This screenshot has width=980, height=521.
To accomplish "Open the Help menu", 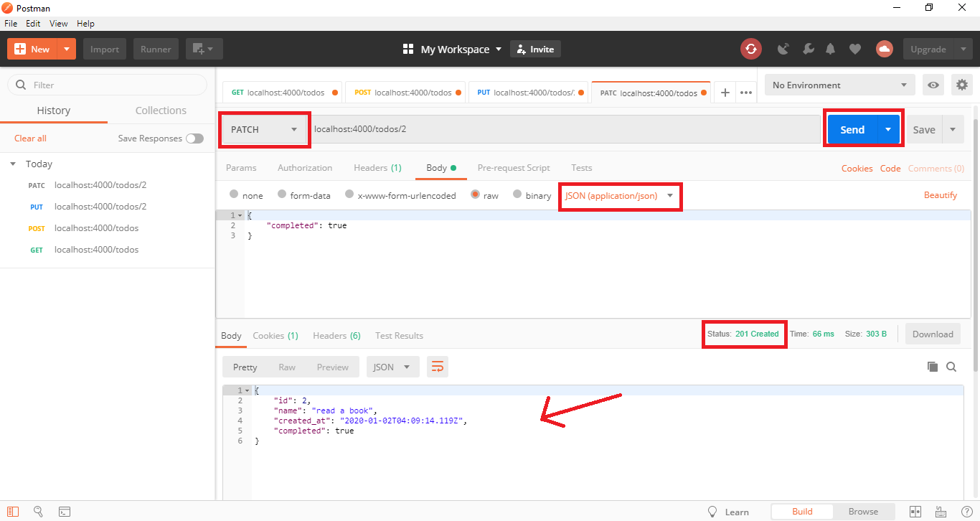I will (85, 24).
